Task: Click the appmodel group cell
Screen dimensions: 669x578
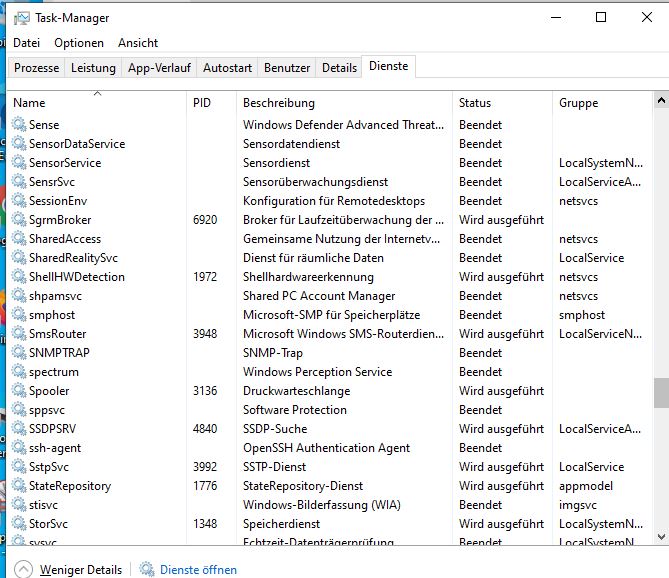Action: coord(586,485)
